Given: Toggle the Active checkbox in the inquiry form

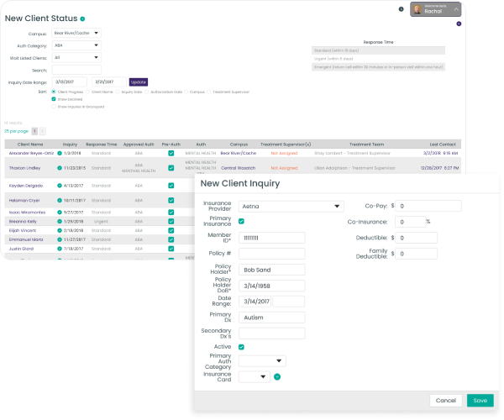Looking at the screenshot, I should [x=242, y=346].
